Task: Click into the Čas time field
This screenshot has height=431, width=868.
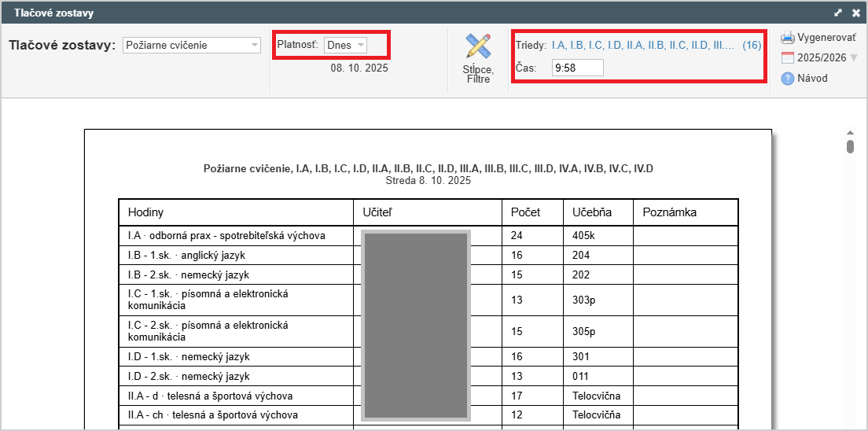Action: (x=577, y=68)
